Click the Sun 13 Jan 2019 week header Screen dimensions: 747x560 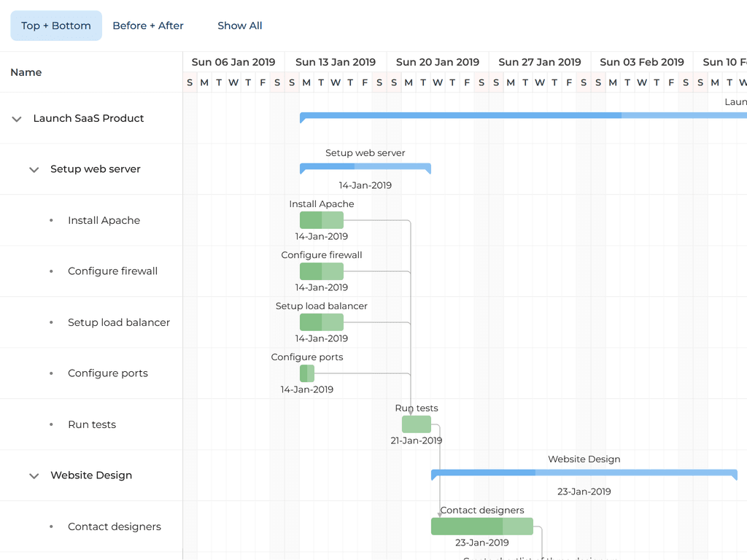coord(336,62)
